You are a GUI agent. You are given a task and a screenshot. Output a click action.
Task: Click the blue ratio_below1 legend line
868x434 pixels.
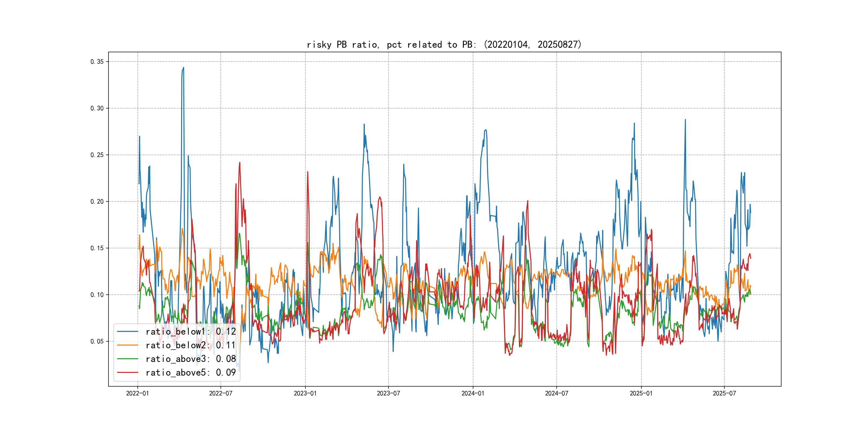(127, 332)
